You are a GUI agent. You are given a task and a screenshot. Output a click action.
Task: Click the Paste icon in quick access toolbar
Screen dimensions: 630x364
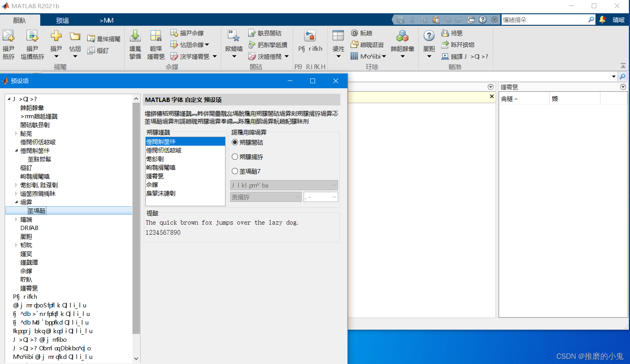(x=436, y=20)
